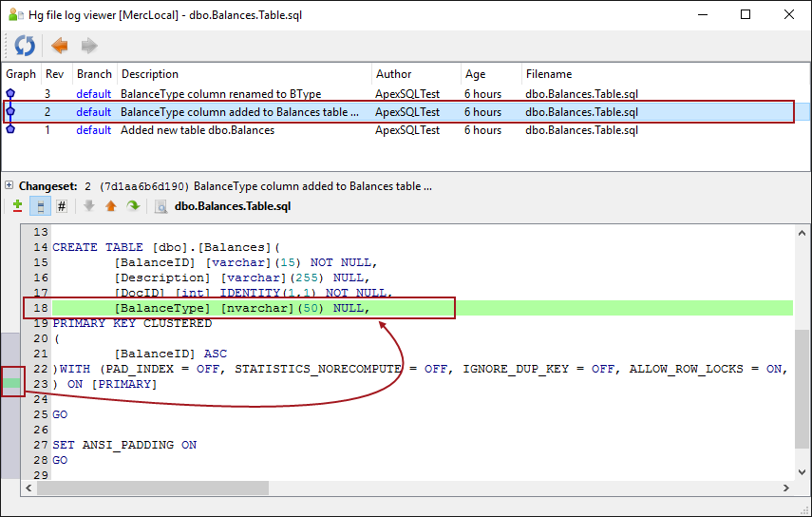
Task: Click the orange back arrow
Action: pyautogui.click(x=60, y=46)
